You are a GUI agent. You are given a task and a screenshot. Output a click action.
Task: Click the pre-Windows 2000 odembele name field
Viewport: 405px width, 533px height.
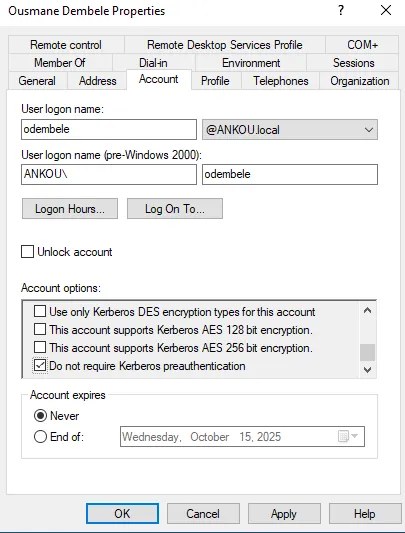[290, 174]
